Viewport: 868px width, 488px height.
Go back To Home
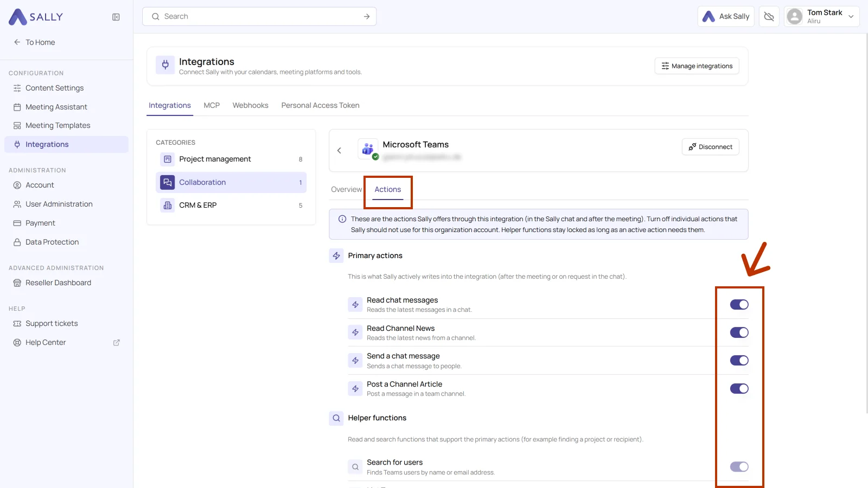[35, 42]
